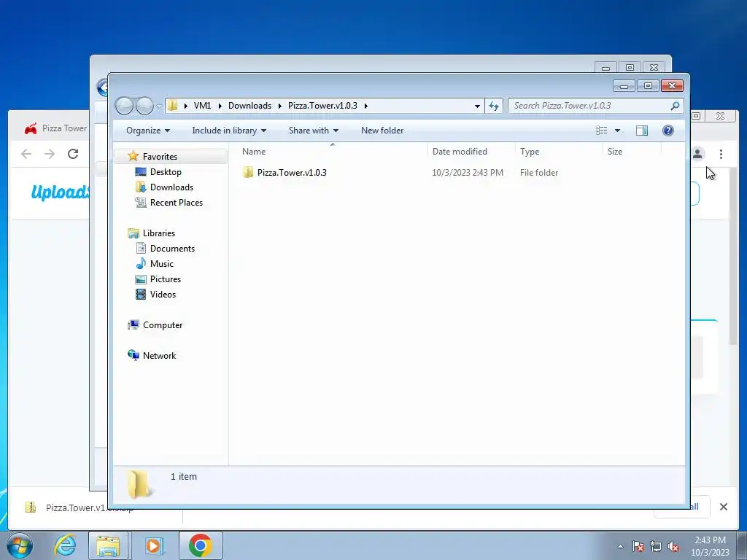747x560 pixels.
Task: Click the Pictures icon in sidebar
Action: (x=141, y=279)
